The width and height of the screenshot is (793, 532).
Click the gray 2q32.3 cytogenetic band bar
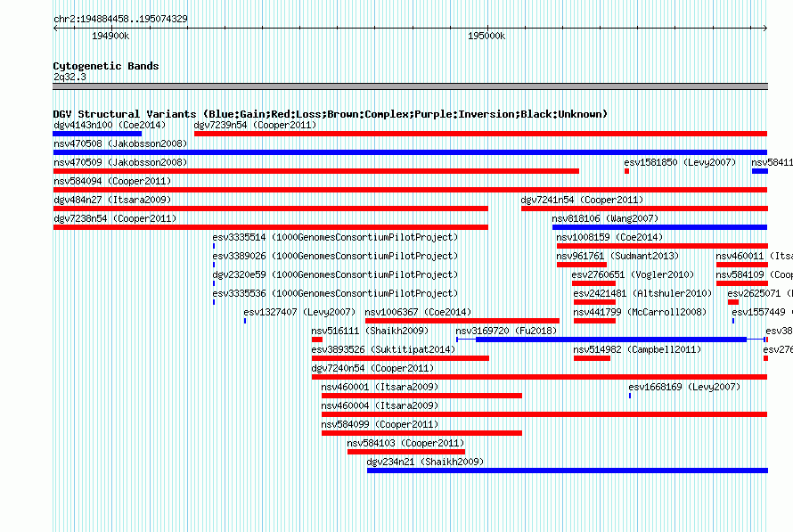pyautogui.click(x=410, y=86)
